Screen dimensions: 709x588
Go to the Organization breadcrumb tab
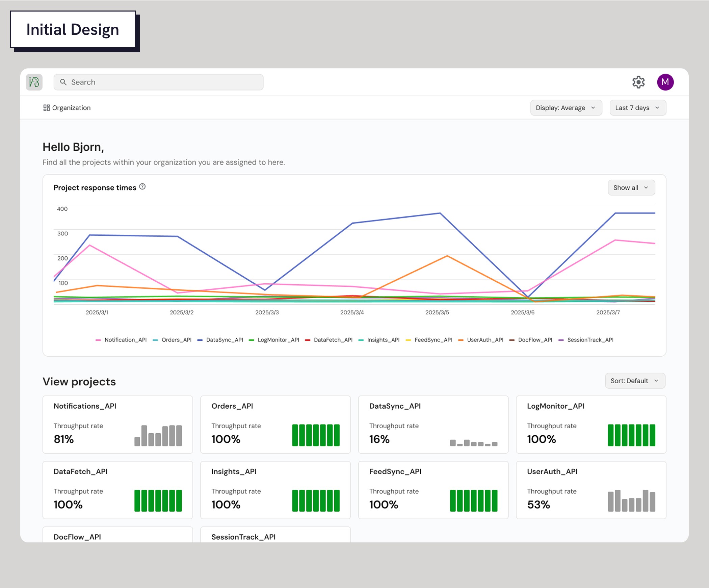click(x=71, y=108)
